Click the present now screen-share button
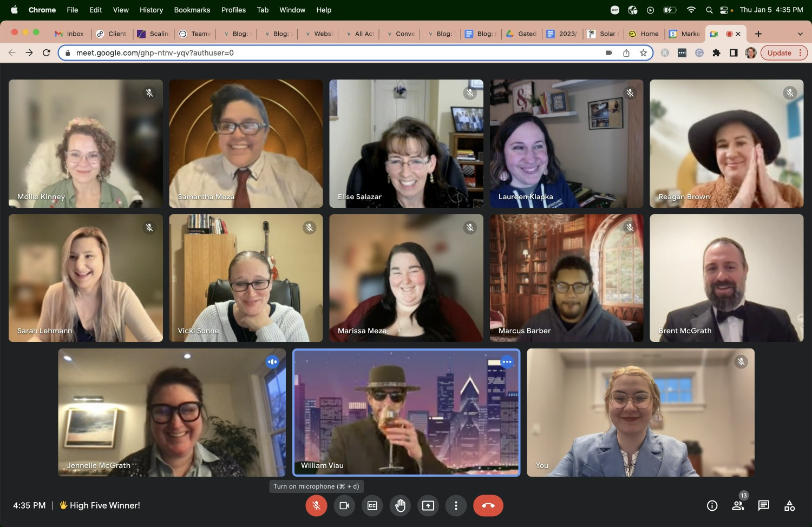This screenshot has height=527, width=812. click(x=428, y=505)
